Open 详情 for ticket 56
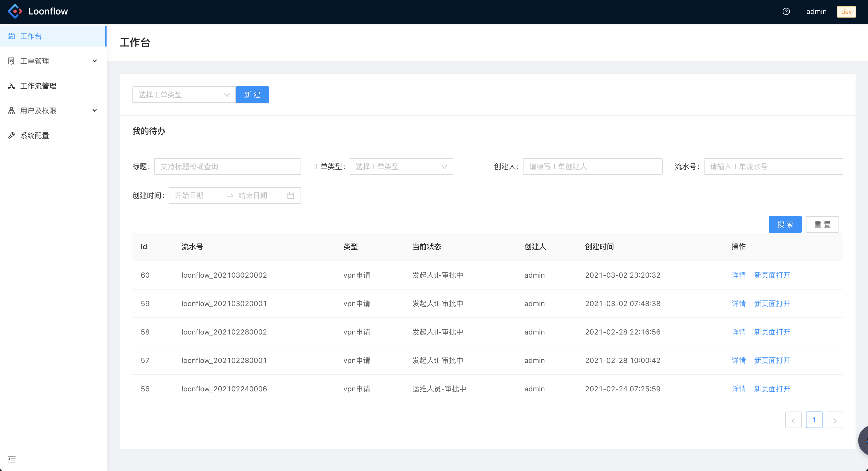The width and height of the screenshot is (868, 471). click(739, 389)
